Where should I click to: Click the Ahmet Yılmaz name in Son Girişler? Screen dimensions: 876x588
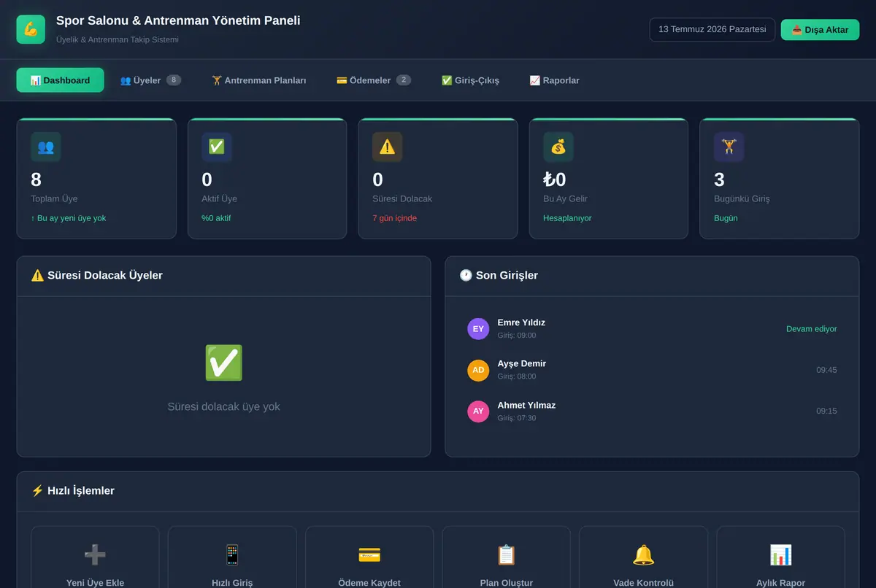[x=526, y=405]
